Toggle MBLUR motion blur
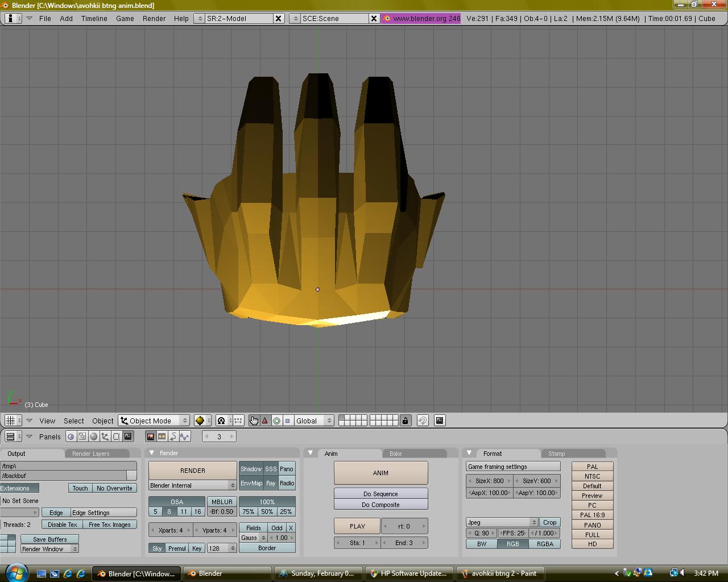This screenshot has width=728, height=582. (222, 502)
